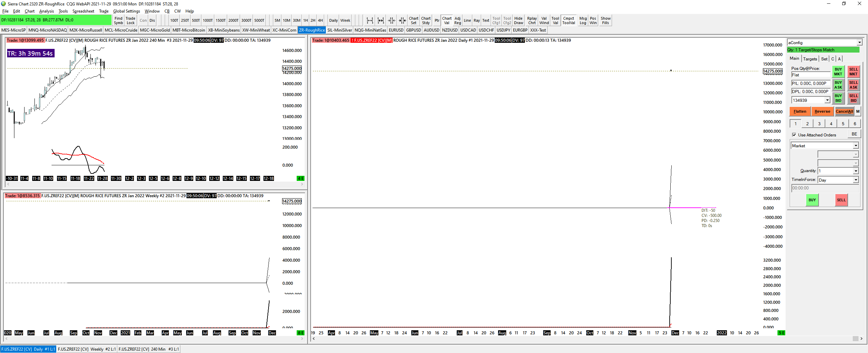Image resolution: width=868 pixels, height=353 pixels.
Task: Click the 240 Min chart horizontal scrollbar
Action: pos(155,184)
